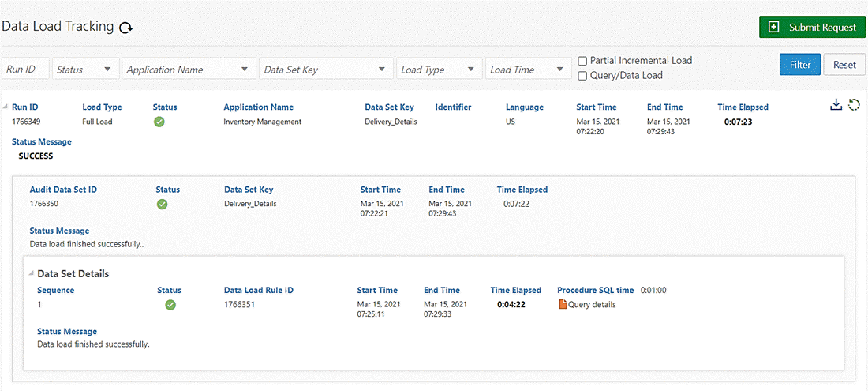Expand the Application Name dropdown
Viewport: 868px width, 391px height.
(x=189, y=70)
